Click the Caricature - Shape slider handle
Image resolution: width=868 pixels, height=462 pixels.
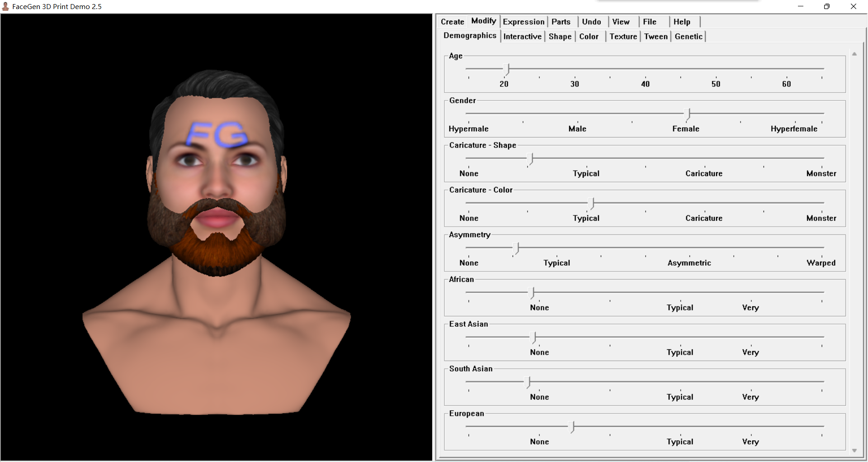531,158
